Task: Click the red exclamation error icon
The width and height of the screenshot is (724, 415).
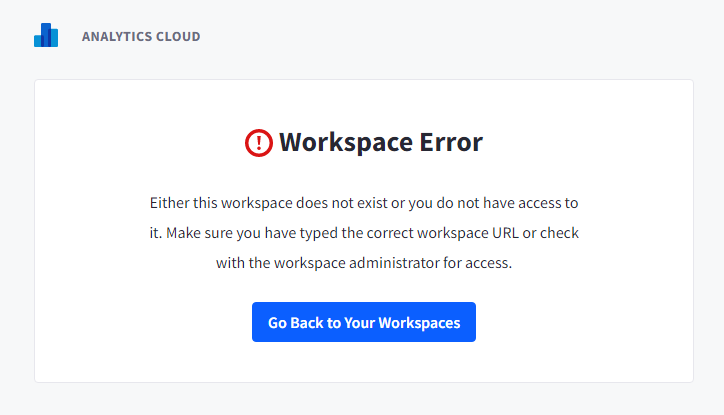Action: tap(259, 143)
